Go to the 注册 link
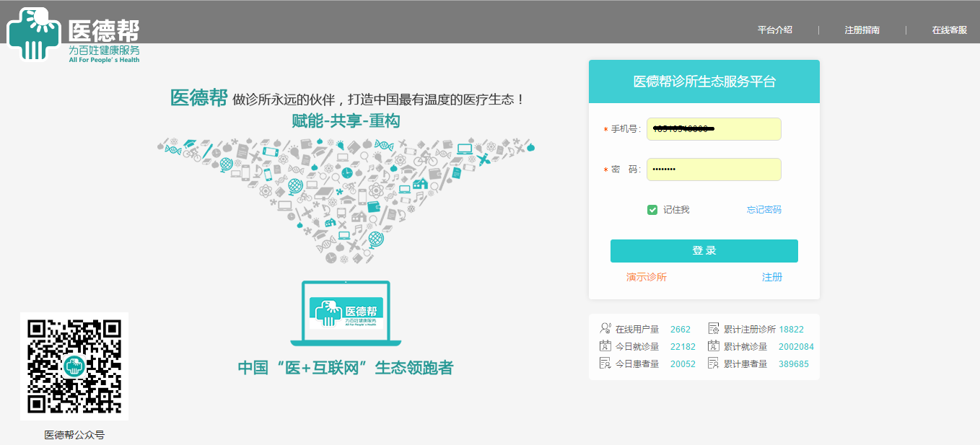Screen dimensions: 980x445 [772, 277]
